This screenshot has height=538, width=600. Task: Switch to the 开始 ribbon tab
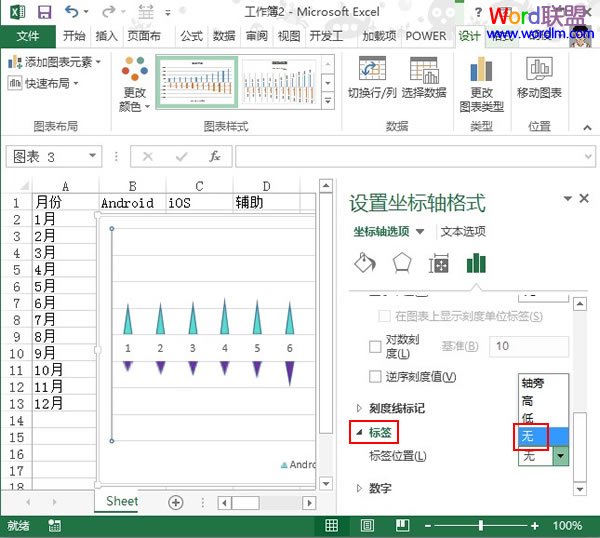(74, 36)
